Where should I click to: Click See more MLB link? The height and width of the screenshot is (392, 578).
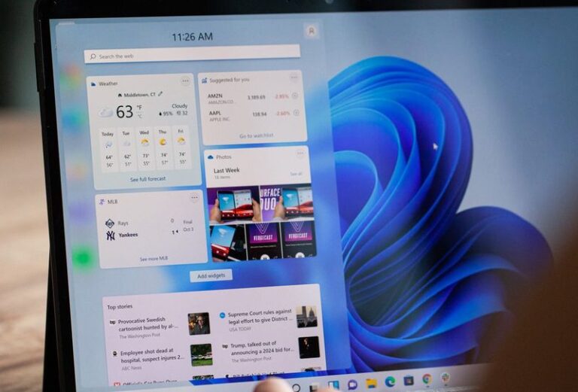click(x=154, y=259)
